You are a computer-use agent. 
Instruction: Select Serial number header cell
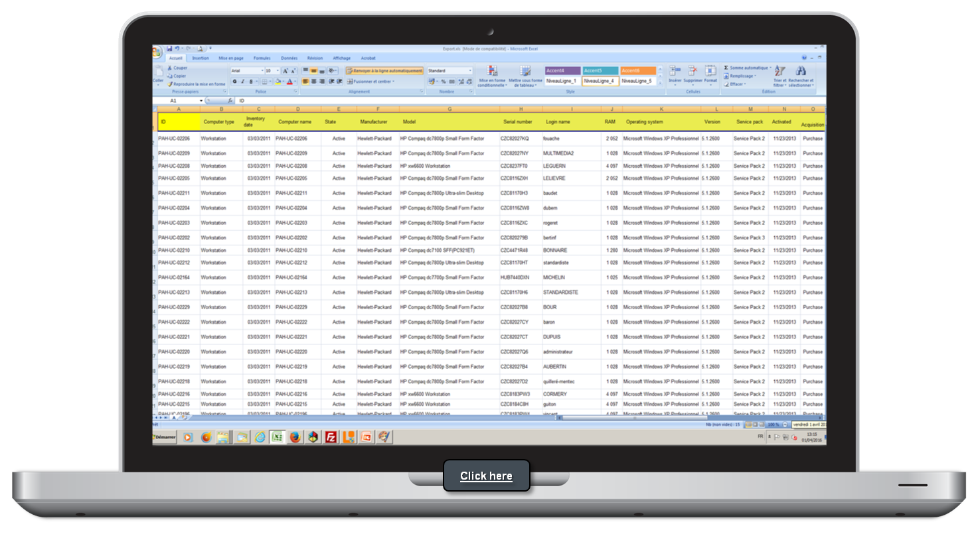point(521,122)
